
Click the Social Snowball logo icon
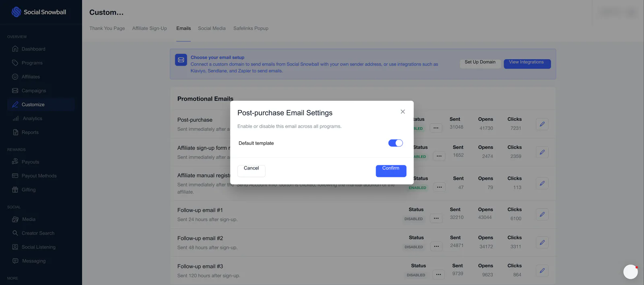(x=16, y=12)
